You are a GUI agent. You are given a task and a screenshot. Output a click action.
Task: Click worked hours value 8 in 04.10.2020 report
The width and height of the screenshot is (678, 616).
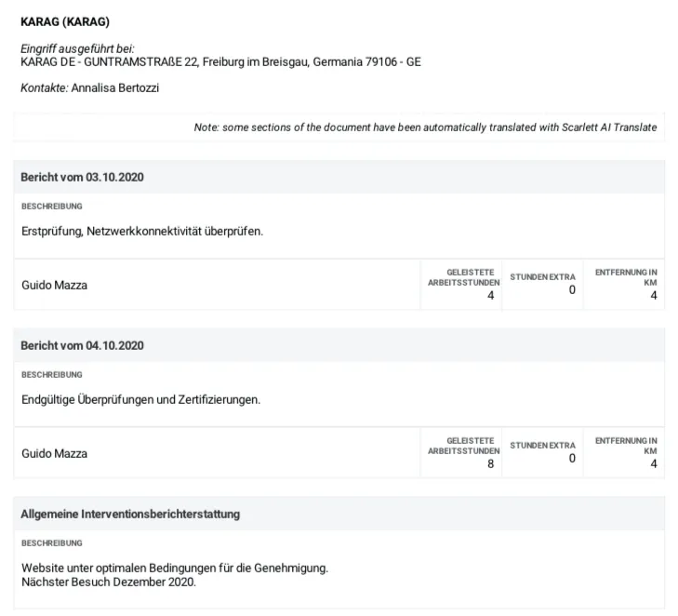490,464
